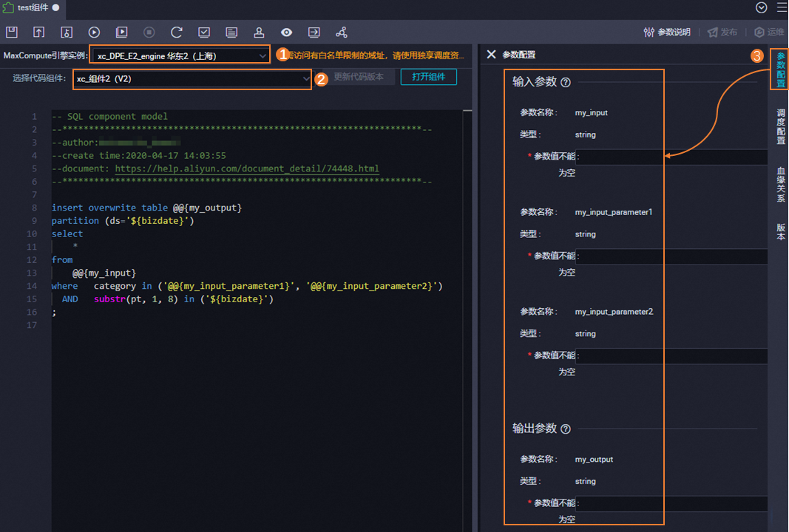Viewport: 789px width, 532px height.
Task: Click the Reload/refresh toolbar icon
Action: (176, 32)
